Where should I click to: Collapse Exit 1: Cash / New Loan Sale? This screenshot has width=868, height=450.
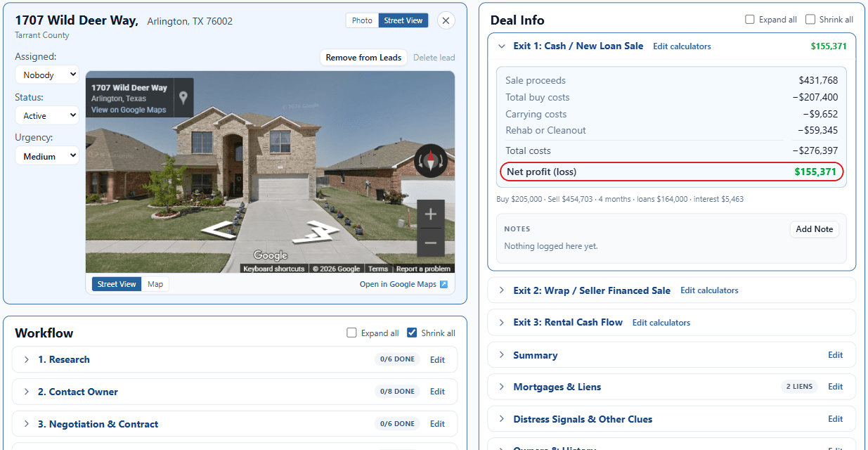501,46
